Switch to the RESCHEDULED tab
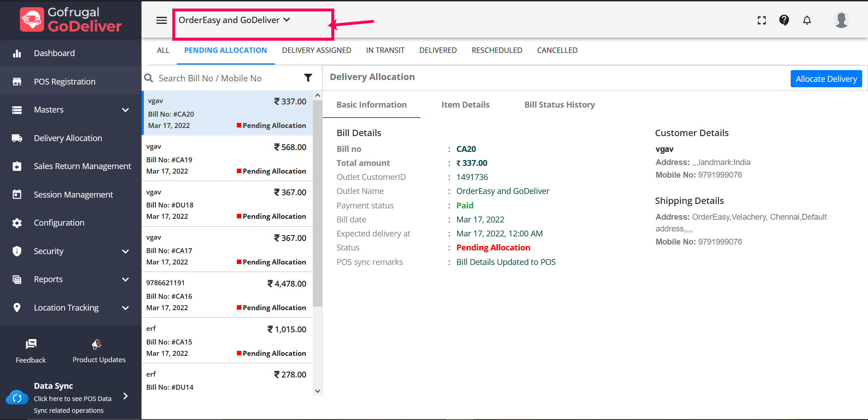This screenshot has width=868, height=420. (497, 51)
